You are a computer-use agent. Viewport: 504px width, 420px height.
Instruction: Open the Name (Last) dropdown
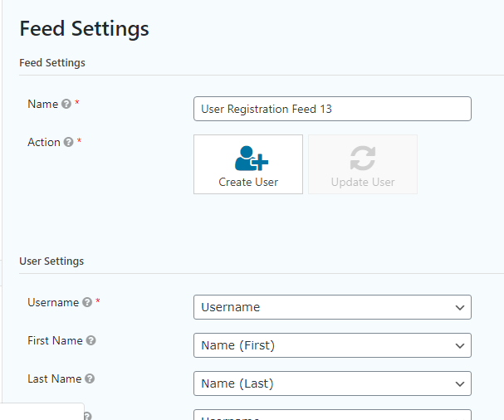[x=332, y=383]
